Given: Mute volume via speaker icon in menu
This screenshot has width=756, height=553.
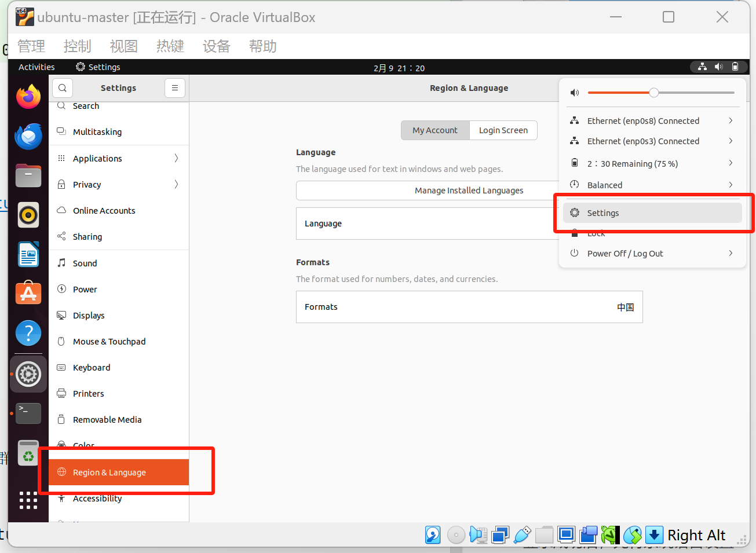Looking at the screenshot, I should (575, 93).
